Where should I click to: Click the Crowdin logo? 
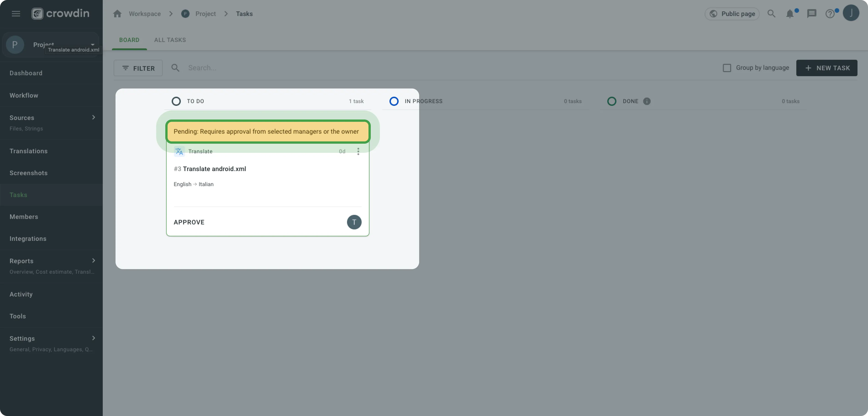coord(61,13)
